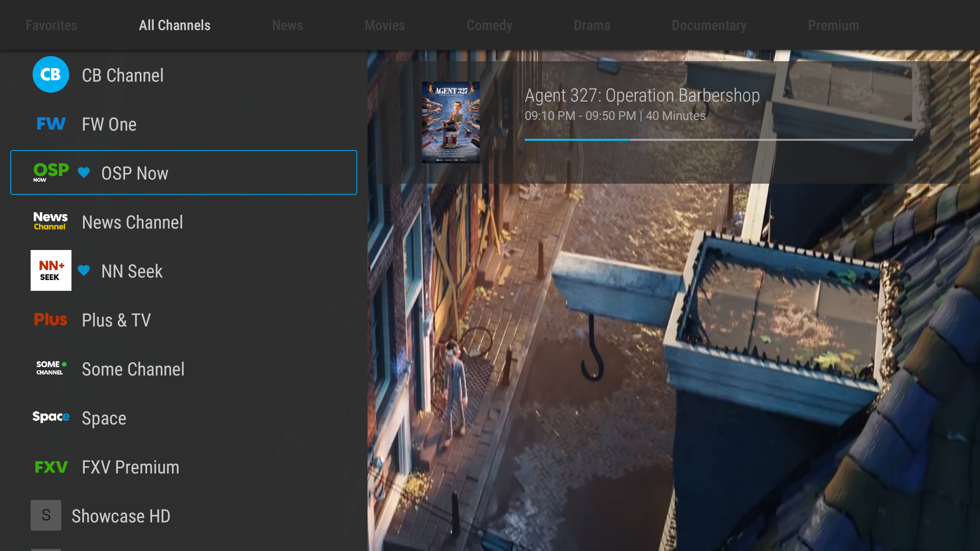Click the green FXV logo
Screen dimensions: 980x551
51,467
